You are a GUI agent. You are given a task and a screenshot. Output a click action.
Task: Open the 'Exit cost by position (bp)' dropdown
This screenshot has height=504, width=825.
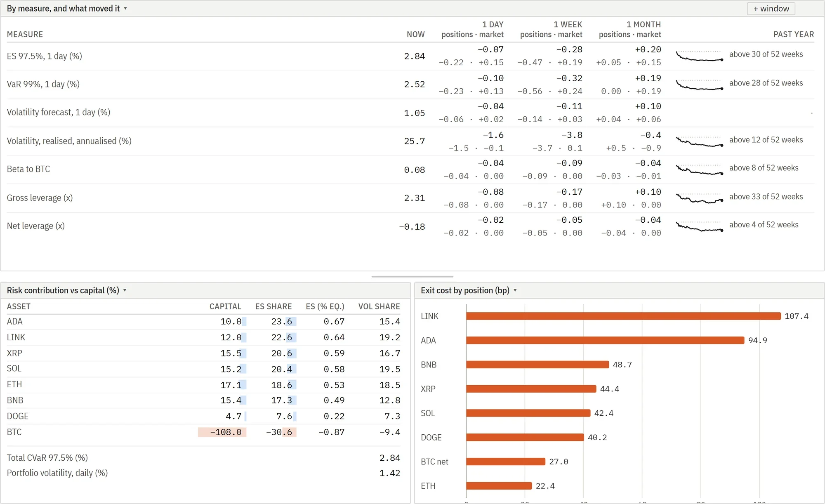coord(469,290)
